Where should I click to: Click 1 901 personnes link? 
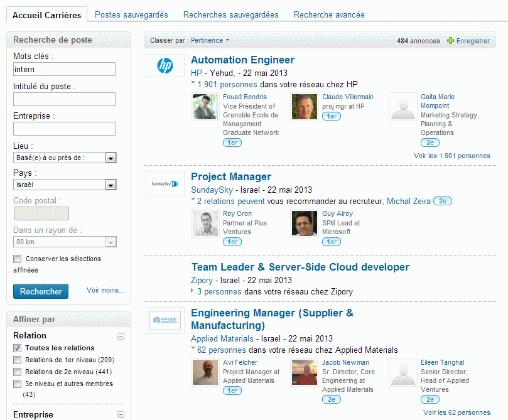tap(227, 85)
